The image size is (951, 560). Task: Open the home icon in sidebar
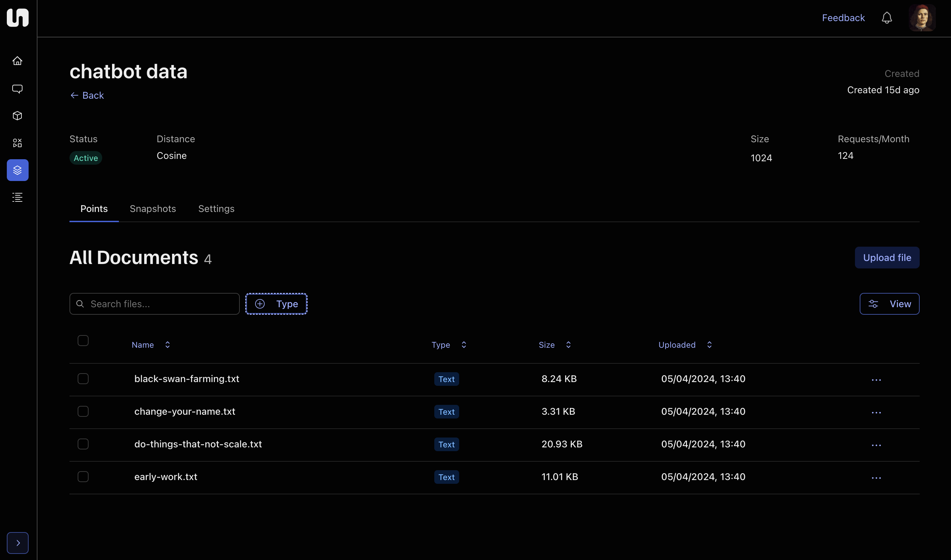click(17, 61)
